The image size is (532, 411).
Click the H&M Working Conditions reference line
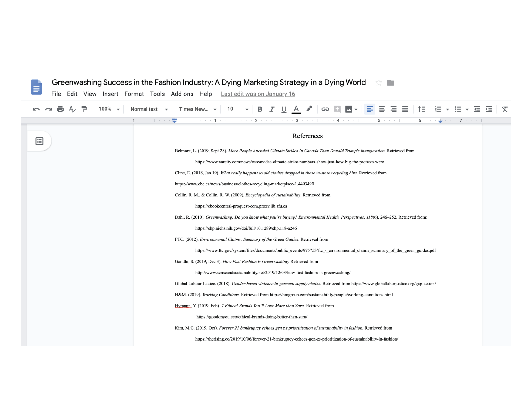coord(284,295)
